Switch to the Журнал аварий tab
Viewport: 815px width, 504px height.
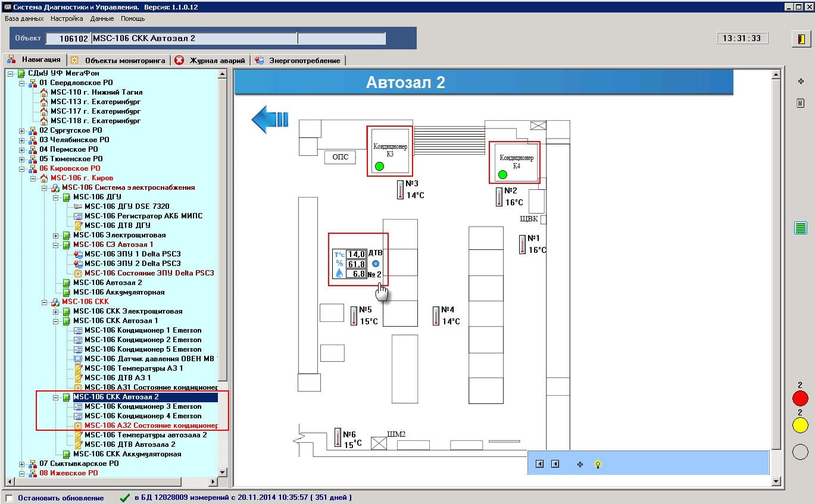click(211, 60)
